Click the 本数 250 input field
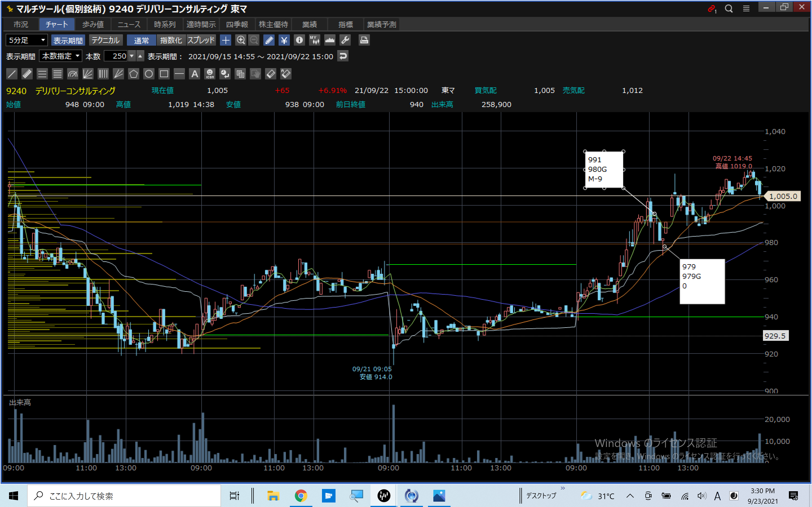This screenshot has height=507, width=812. coord(116,56)
